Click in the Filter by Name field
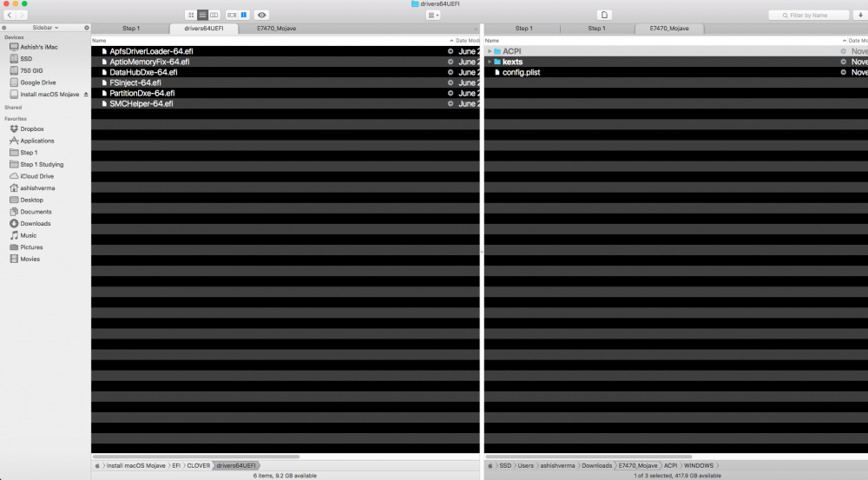The width and height of the screenshot is (868, 480). pos(809,16)
